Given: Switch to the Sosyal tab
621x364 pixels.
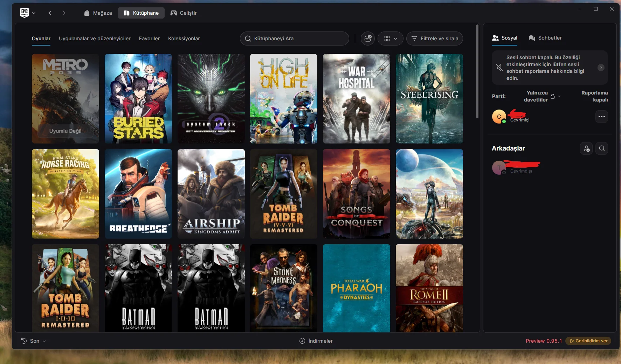Looking at the screenshot, I should point(504,38).
